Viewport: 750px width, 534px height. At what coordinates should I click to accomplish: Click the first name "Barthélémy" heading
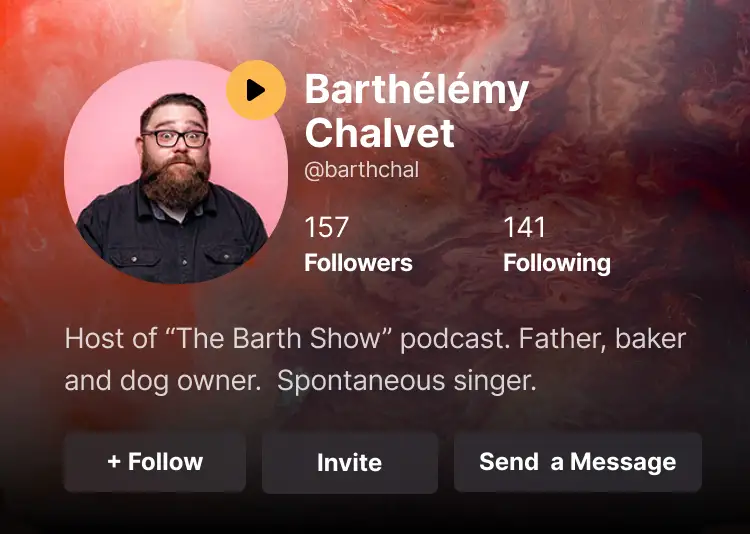click(x=417, y=91)
